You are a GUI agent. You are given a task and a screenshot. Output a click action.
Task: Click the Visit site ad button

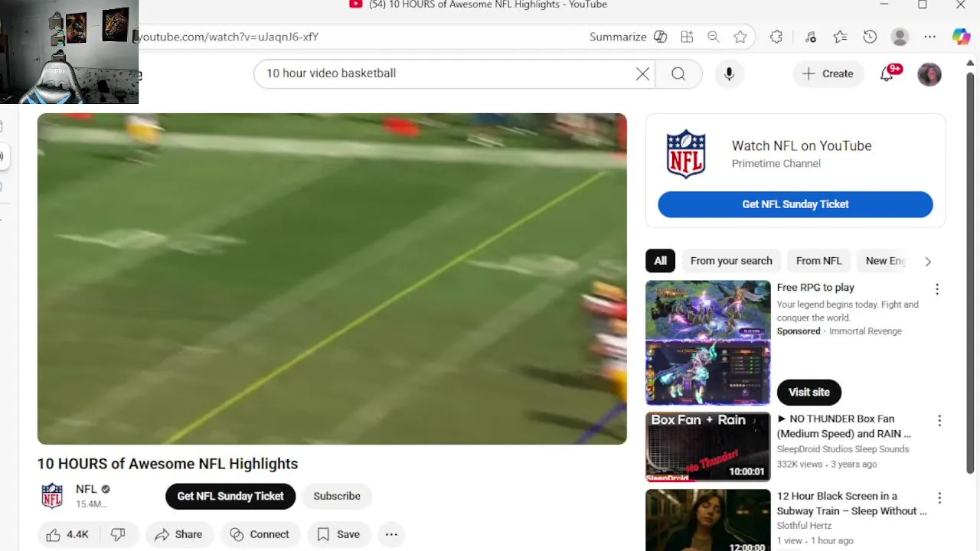click(x=809, y=392)
